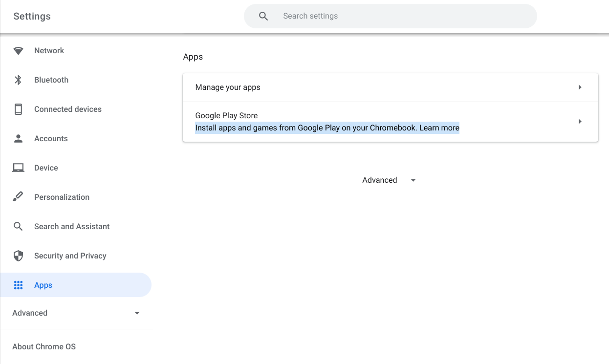Expand Advanced settings below the Apps section

click(x=389, y=180)
